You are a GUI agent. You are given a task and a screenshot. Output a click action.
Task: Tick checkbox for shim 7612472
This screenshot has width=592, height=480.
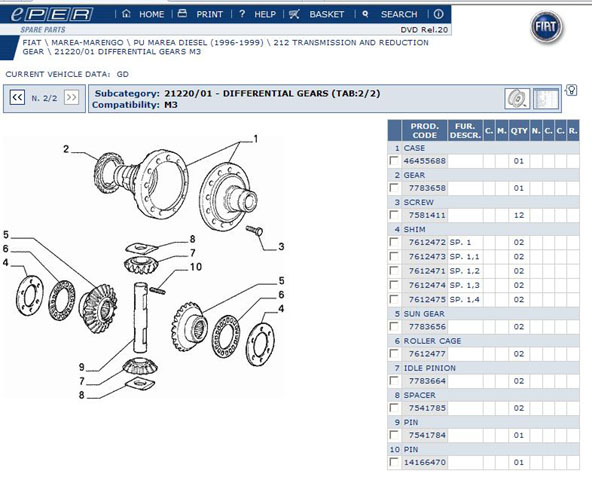(394, 242)
